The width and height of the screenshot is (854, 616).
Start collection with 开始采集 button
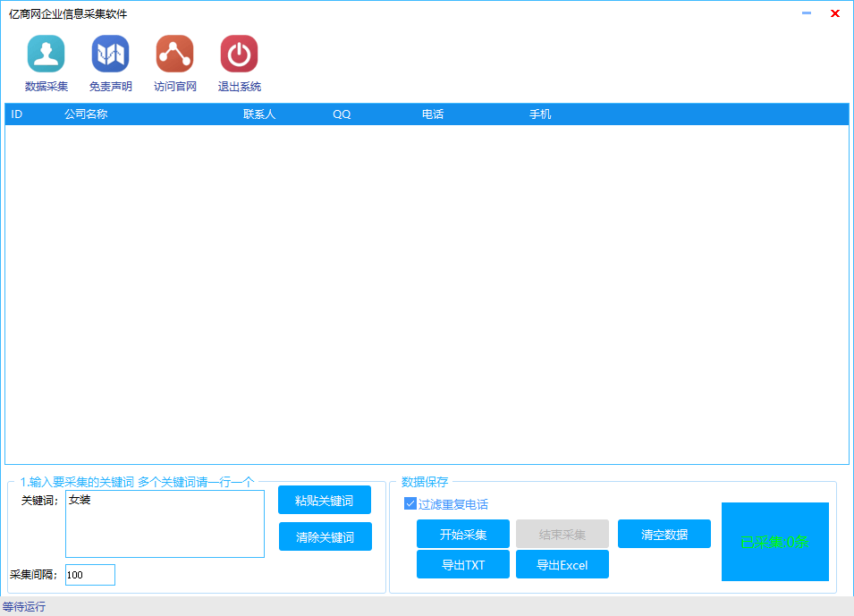click(x=463, y=534)
